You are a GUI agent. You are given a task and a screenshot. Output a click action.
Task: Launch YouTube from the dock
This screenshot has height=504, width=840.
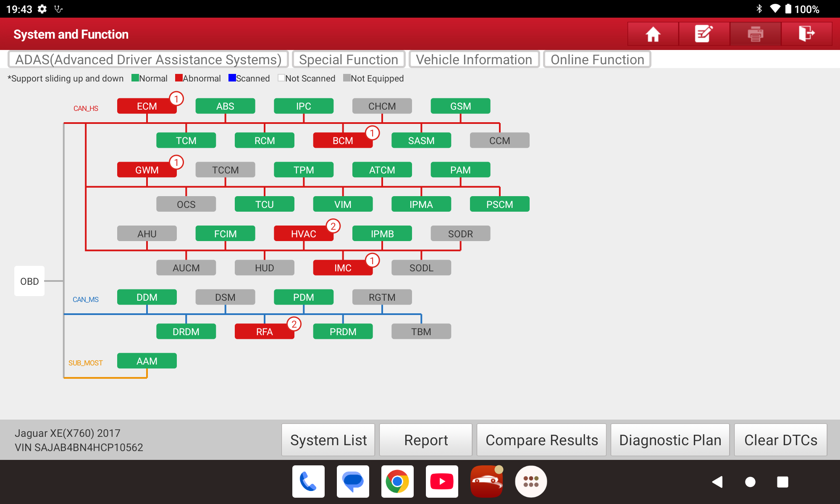(442, 481)
